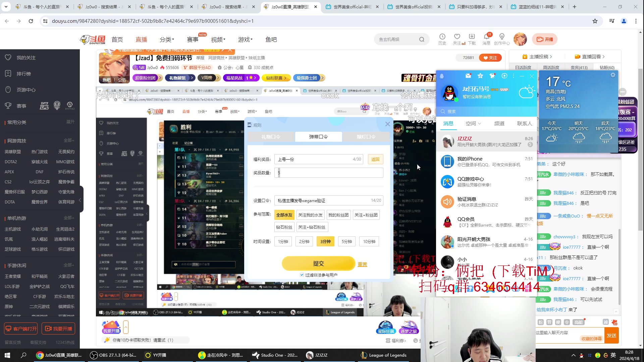Click the yellow 提交 submit button

pos(318,263)
